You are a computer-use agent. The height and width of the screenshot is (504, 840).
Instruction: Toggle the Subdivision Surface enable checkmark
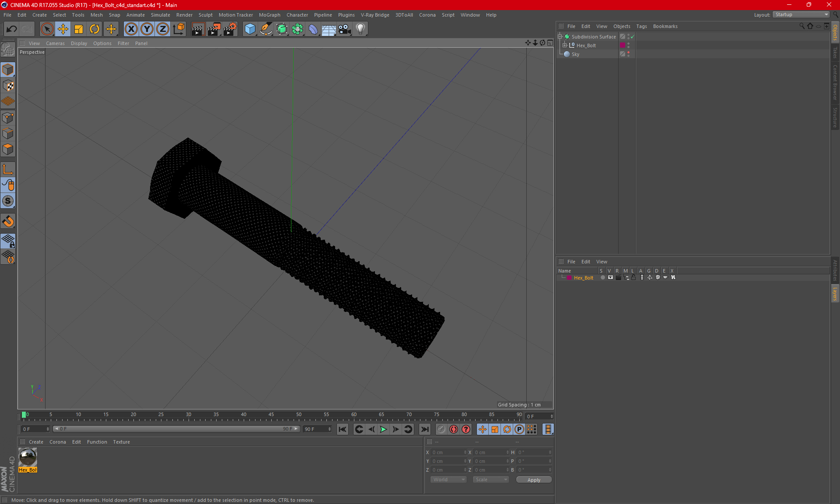(x=632, y=37)
